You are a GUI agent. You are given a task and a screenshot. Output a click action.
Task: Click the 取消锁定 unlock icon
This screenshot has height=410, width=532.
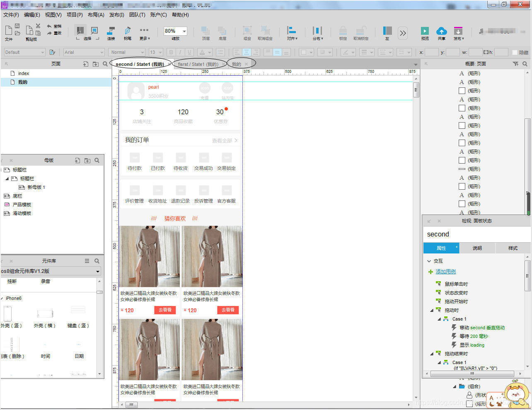tap(361, 31)
